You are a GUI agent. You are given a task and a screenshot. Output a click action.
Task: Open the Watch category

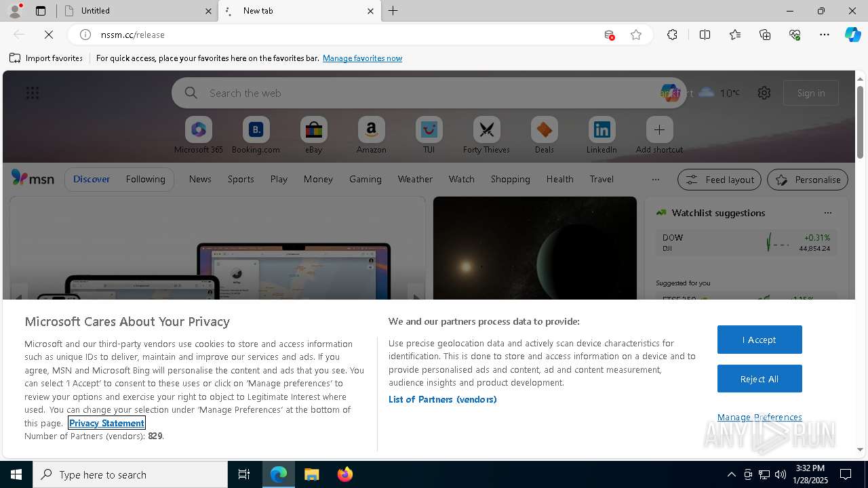coord(462,179)
